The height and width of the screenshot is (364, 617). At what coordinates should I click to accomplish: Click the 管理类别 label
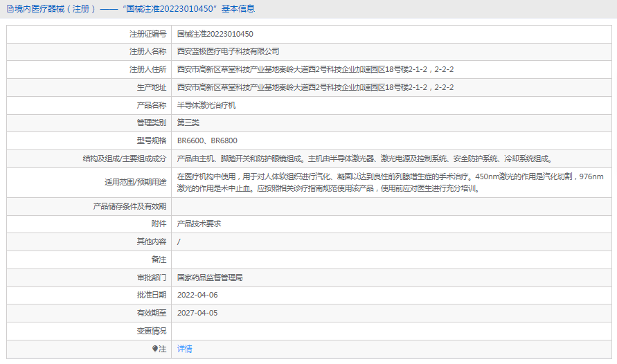click(x=152, y=122)
